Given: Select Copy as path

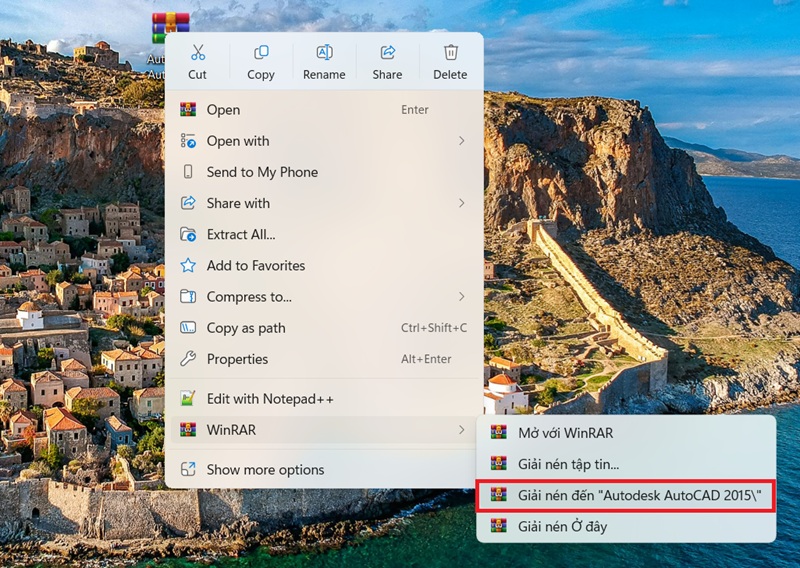Looking at the screenshot, I should [246, 328].
